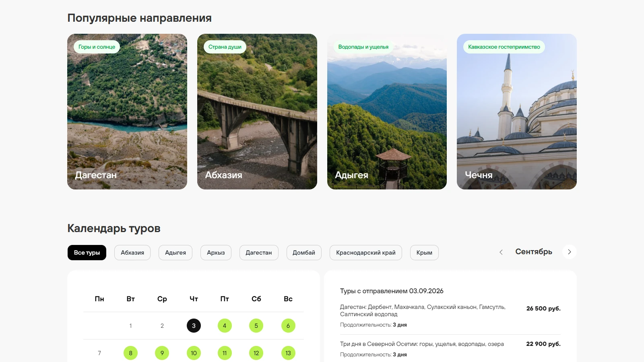Viewport: 644px width, 362px height.
Task: Click calendar date 2
Action: click(x=162, y=326)
